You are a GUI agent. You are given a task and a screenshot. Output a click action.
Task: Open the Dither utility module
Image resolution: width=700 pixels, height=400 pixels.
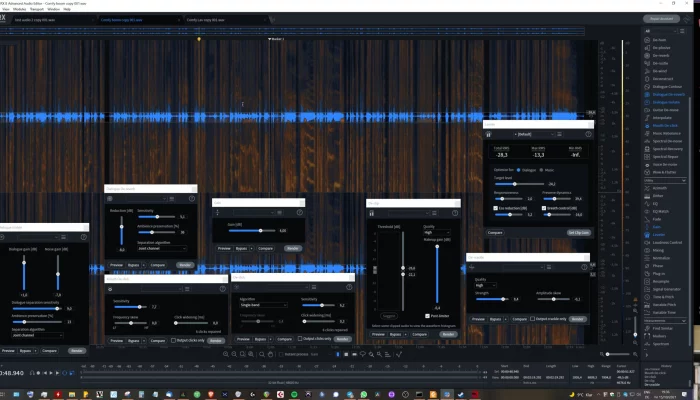pos(658,196)
